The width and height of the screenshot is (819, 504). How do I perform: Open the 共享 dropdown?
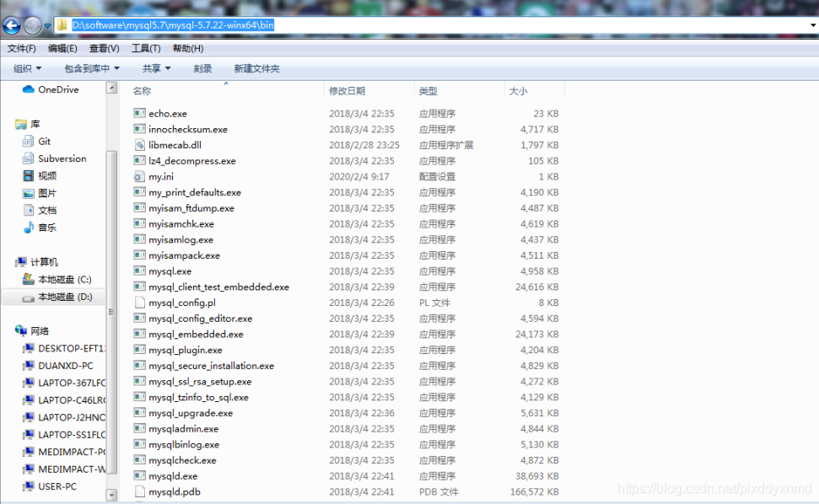pyautogui.click(x=156, y=68)
